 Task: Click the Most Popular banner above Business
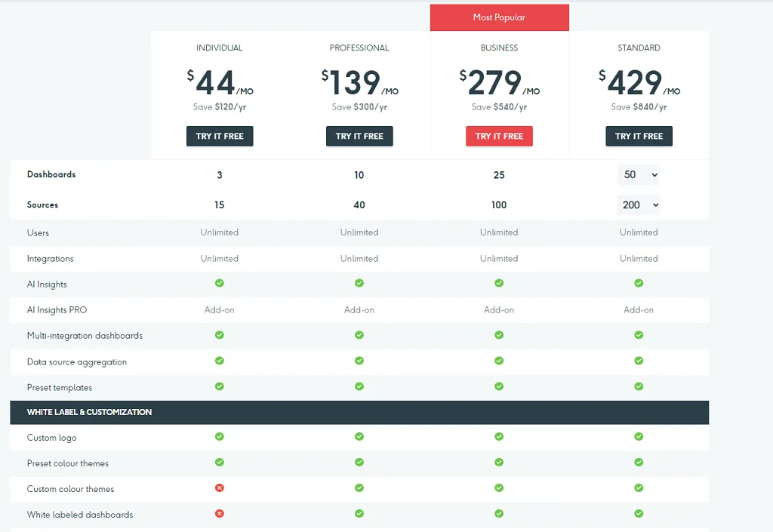[500, 18]
